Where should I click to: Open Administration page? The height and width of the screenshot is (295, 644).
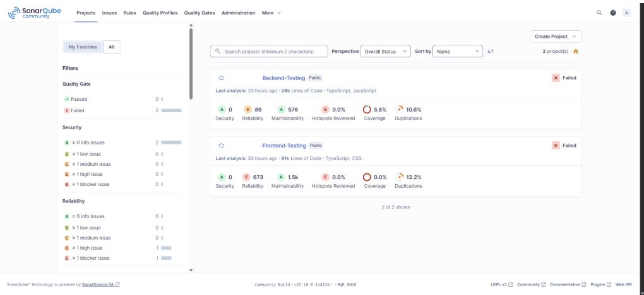[238, 13]
